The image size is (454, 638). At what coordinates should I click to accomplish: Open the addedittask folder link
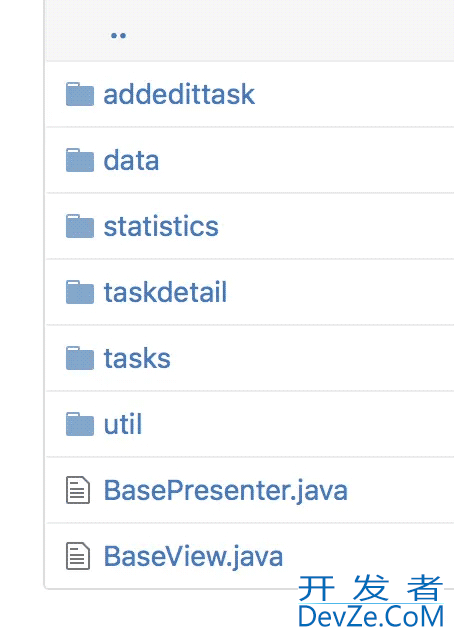[x=179, y=94]
